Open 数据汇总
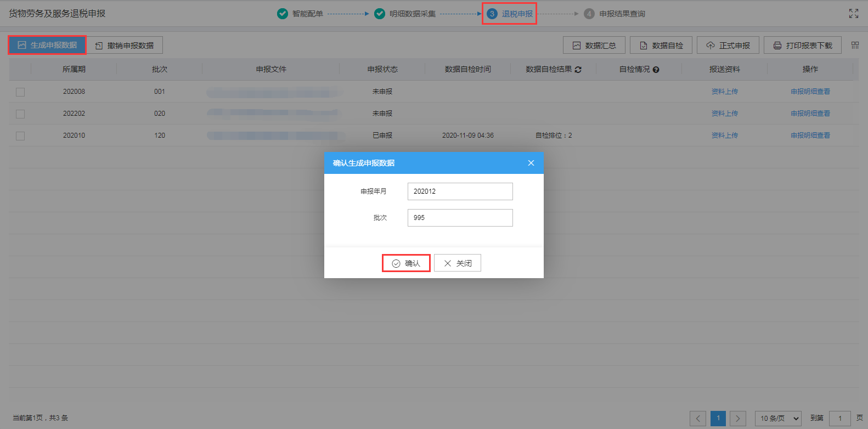Screen dimensions: 868x429 [594, 45]
